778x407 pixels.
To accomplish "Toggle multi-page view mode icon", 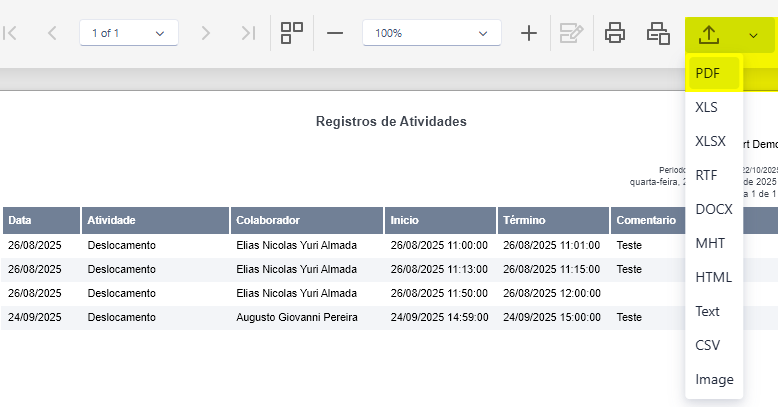I will tap(292, 33).
